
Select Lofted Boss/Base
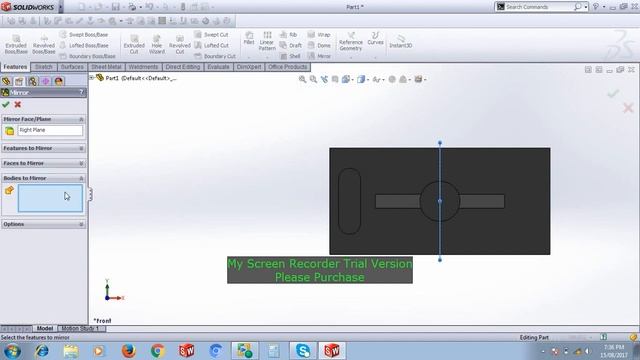point(84,45)
